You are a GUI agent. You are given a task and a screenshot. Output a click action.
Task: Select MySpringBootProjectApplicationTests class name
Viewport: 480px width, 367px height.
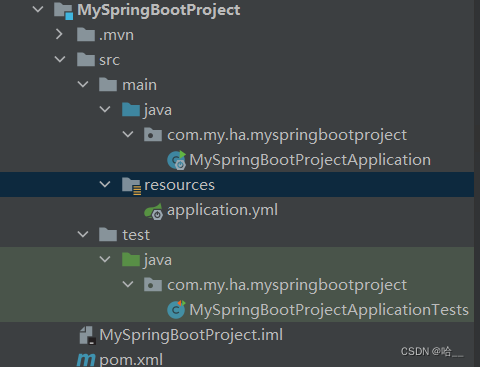tap(329, 310)
